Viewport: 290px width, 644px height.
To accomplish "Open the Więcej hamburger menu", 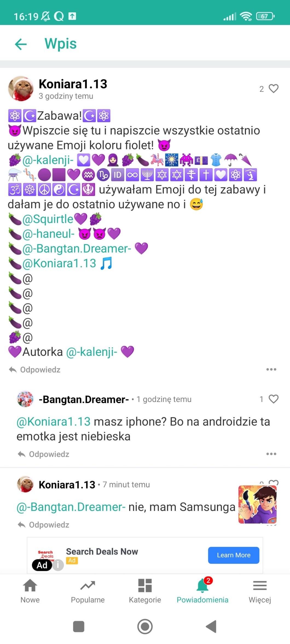I will (260, 591).
